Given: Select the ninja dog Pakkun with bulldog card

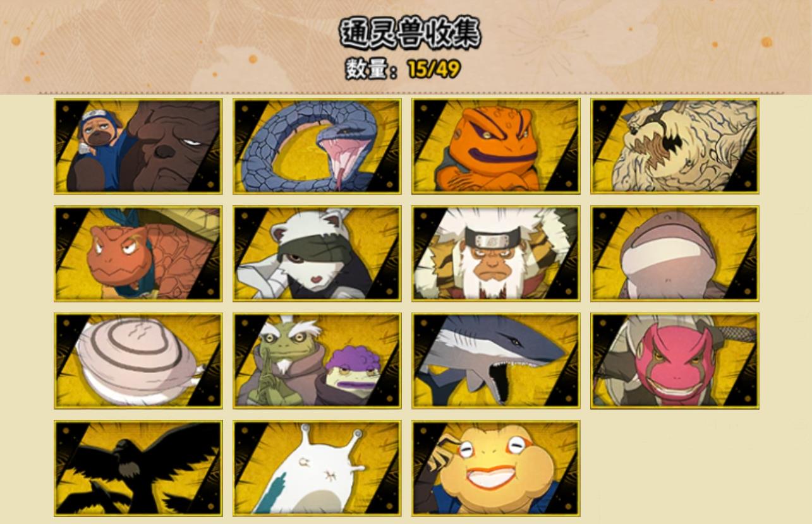Looking at the screenshot, I should 138,146.
